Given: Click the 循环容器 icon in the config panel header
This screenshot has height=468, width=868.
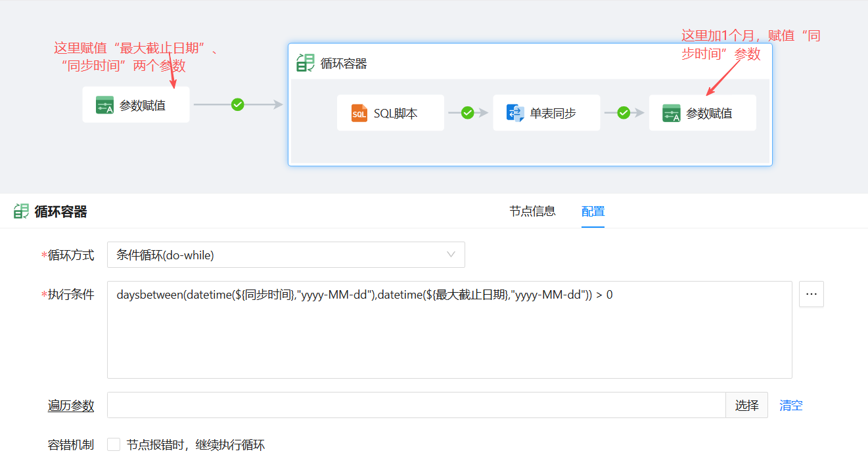Looking at the screenshot, I should (x=21, y=211).
